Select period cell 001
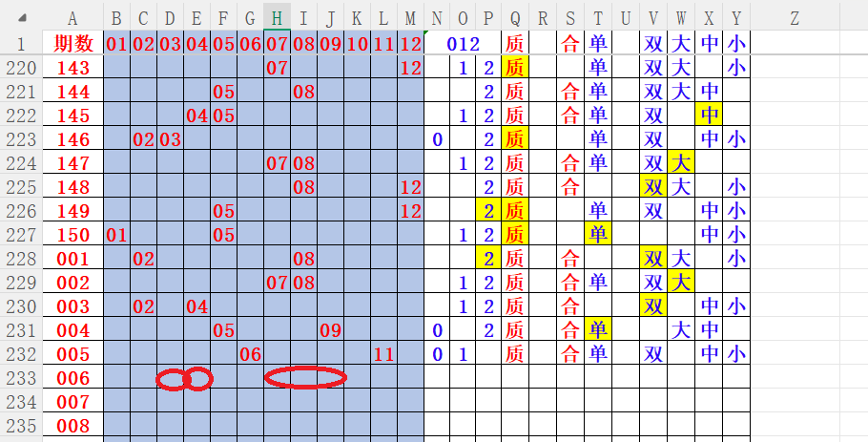Viewport: 868px width, 442px height. (x=73, y=259)
